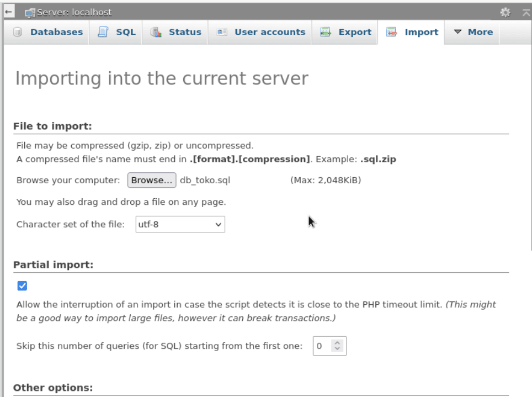Click the SQL tab icon
This screenshot has width=532, height=397.
tap(103, 32)
